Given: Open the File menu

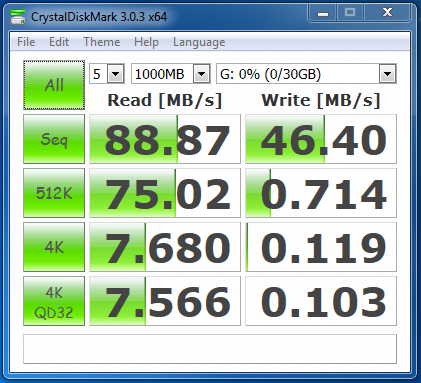Looking at the screenshot, I should click(26, 42).
